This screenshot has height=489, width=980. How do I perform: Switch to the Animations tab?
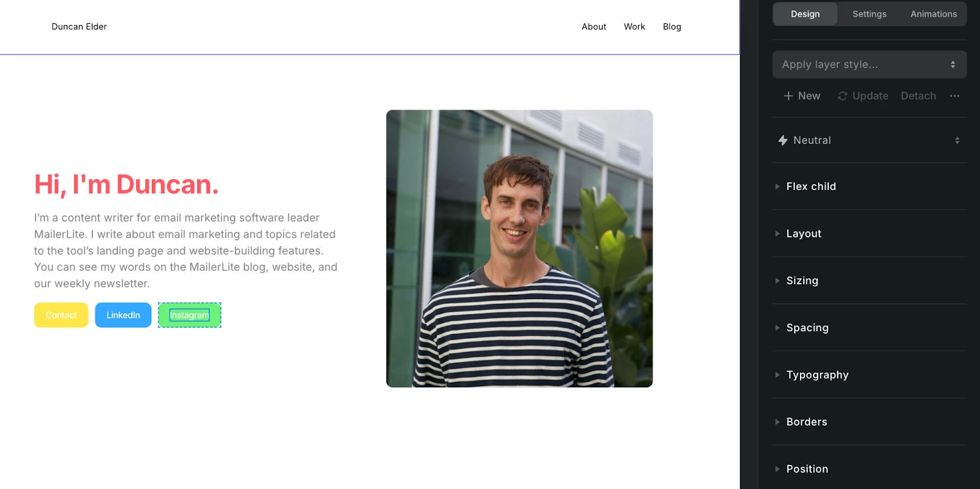[x=933, y=14]
